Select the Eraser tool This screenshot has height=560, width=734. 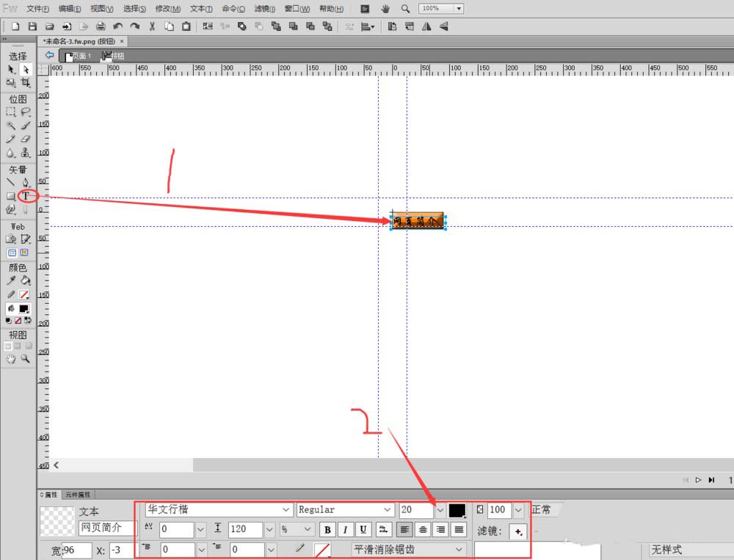coord(26,139)
